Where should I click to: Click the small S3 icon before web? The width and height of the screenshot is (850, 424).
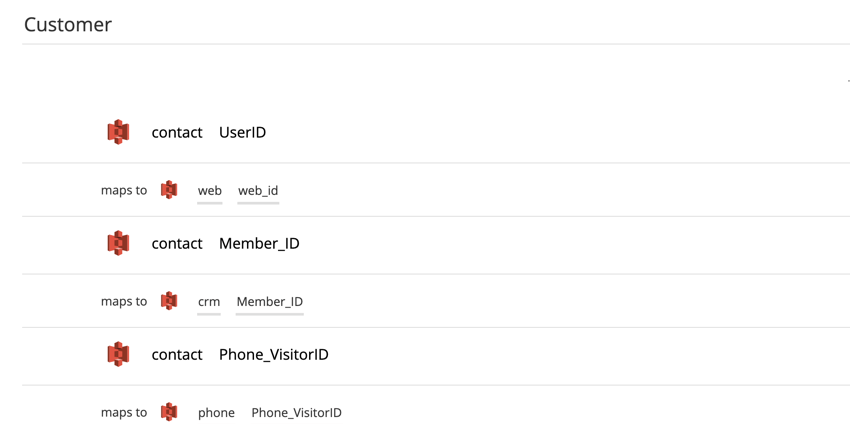tap(169, 190)
